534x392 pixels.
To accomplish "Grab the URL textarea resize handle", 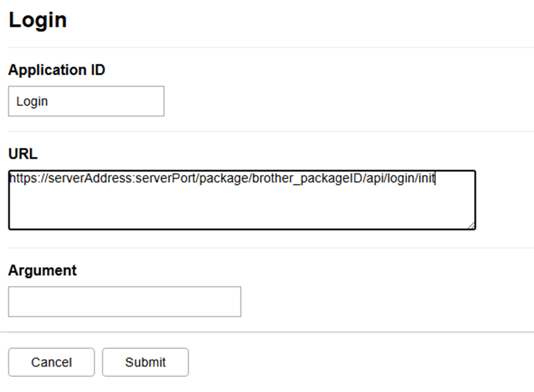I will tap(472, 225).
